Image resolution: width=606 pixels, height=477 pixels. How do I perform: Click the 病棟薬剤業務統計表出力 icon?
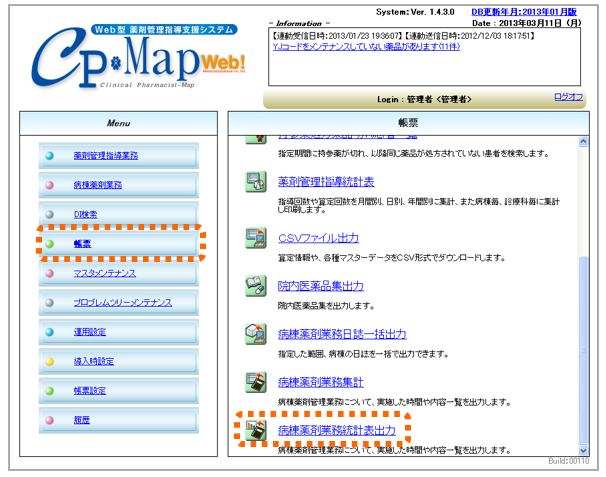pyautogui.click(x=256, y=430)
